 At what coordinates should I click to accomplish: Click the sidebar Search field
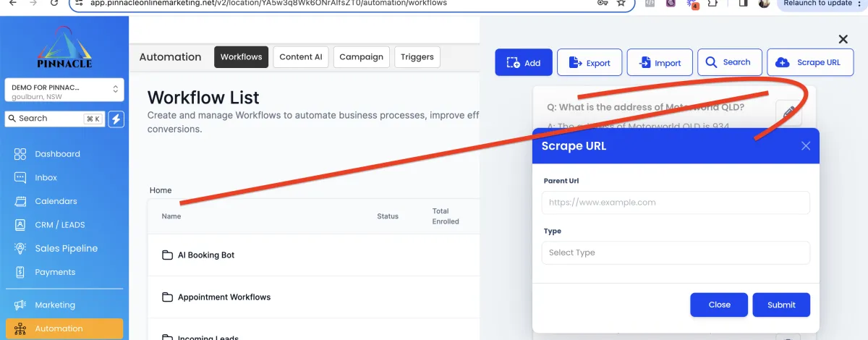coord(55,119)
